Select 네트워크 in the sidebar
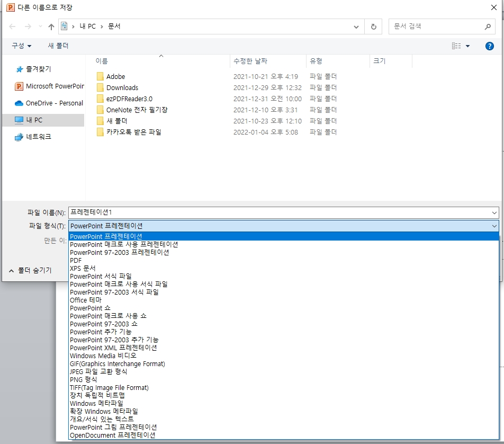Viewport: 504px width, 444px height. point(33,137)
